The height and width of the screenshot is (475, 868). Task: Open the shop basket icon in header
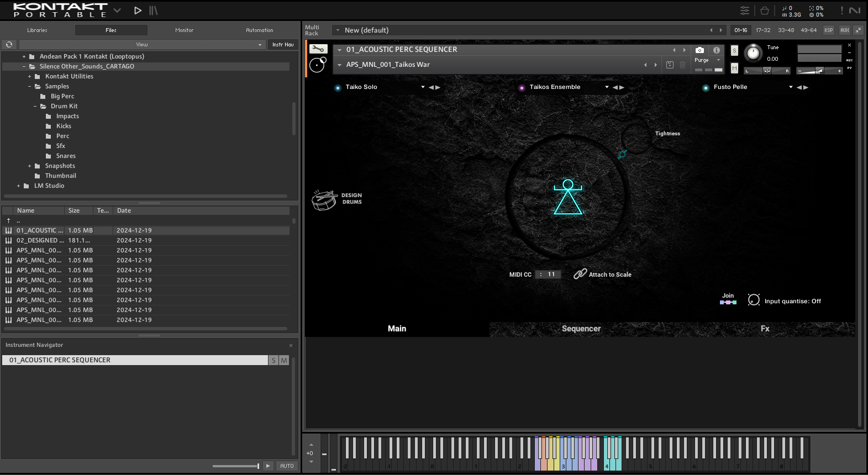[765, 10]
